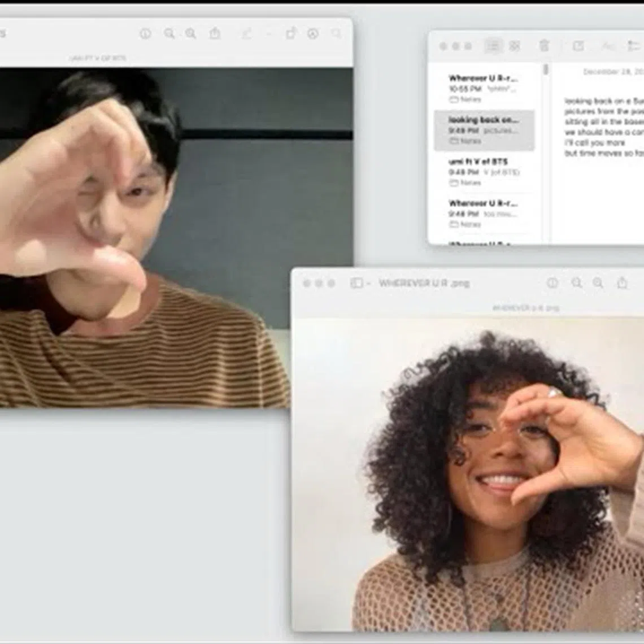Click the Notes list scrollbar
644x644 pixels.
click(x=546, y=70)
